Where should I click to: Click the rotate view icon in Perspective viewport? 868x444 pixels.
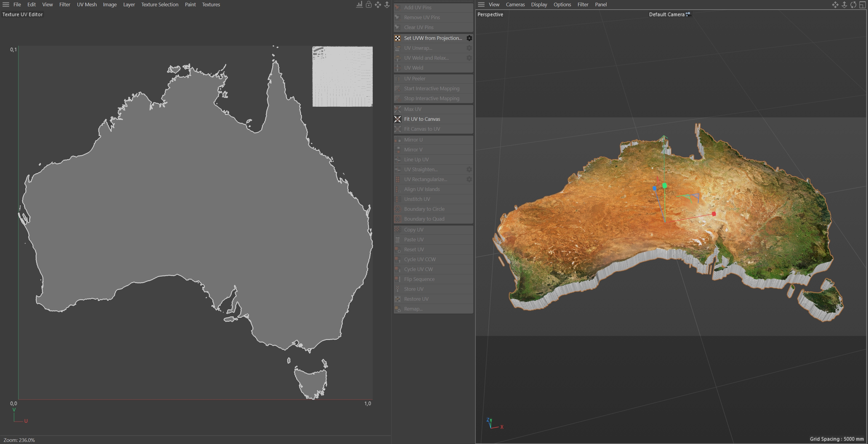tap(853, 5)
